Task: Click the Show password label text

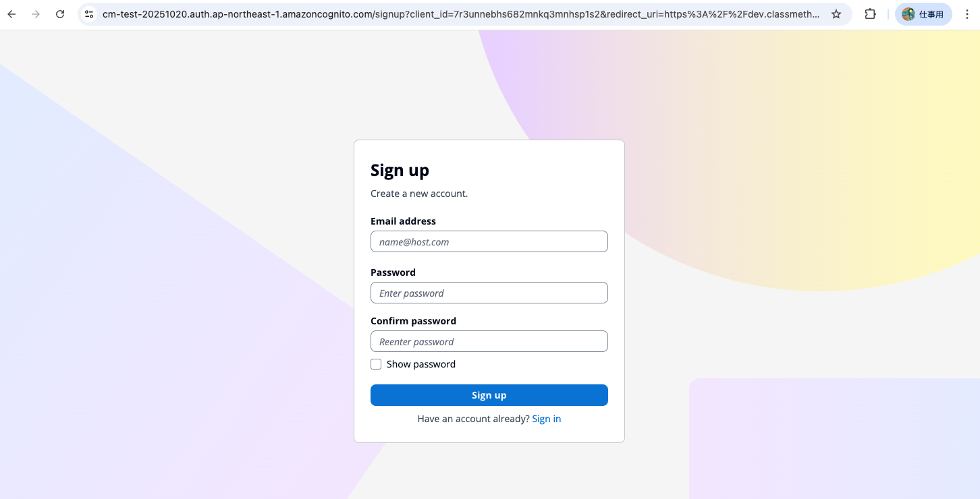Action: point(420,364)
